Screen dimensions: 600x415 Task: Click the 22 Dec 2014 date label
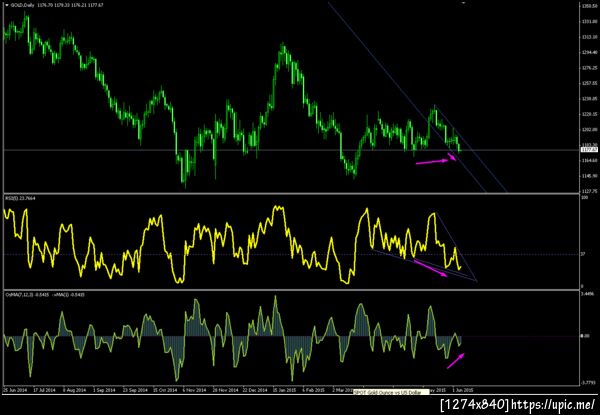255,390
